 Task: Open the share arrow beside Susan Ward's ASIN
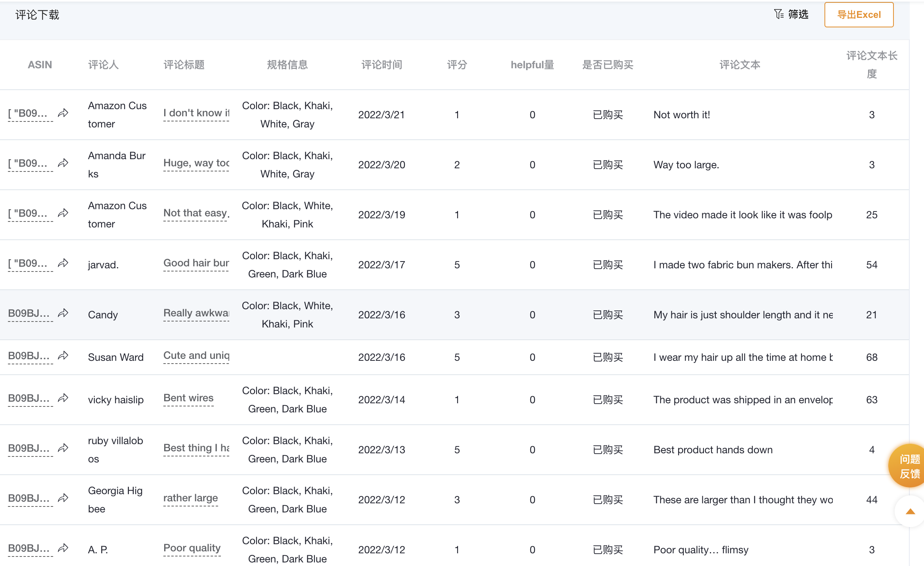tap(63, 356)
